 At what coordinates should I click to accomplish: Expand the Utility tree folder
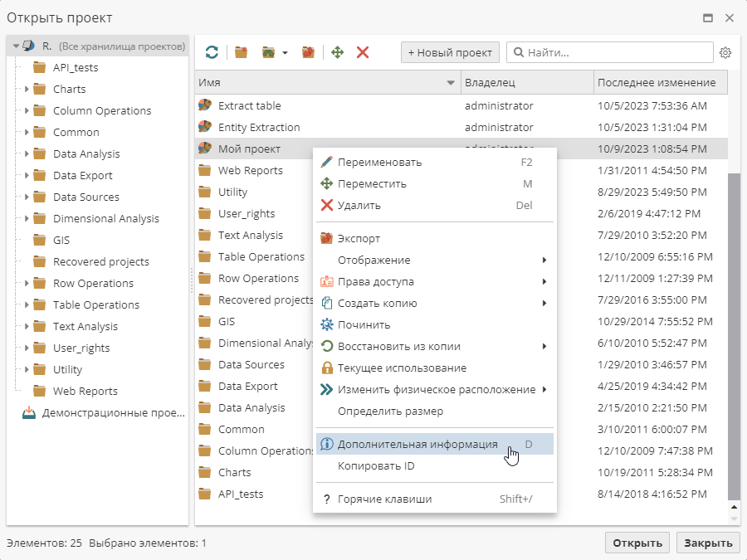(x=27, y=369)
